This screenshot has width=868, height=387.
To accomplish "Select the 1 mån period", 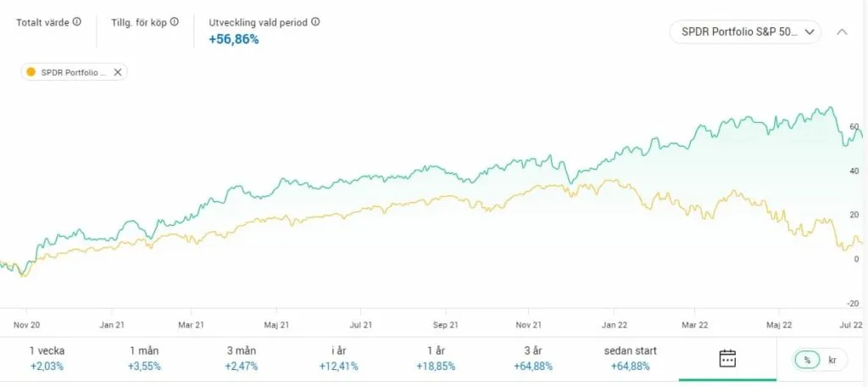I will 146,358.
